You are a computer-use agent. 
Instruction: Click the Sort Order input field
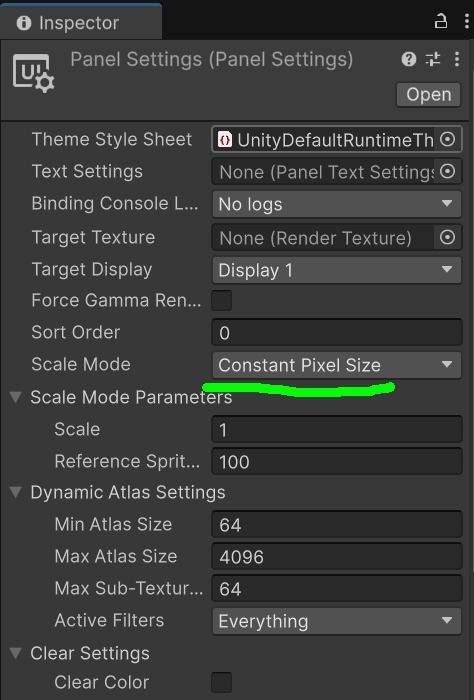point(337,333)
